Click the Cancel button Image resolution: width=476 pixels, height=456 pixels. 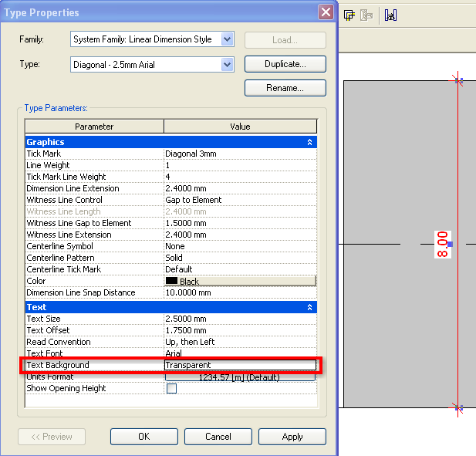[218, 437]
